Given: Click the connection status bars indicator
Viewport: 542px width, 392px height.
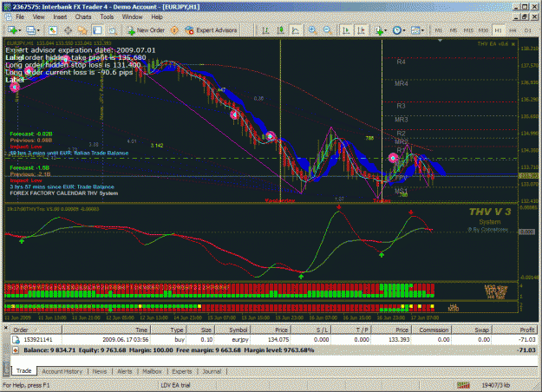Looking at the screenshot, I should click(x=464, y=385).
